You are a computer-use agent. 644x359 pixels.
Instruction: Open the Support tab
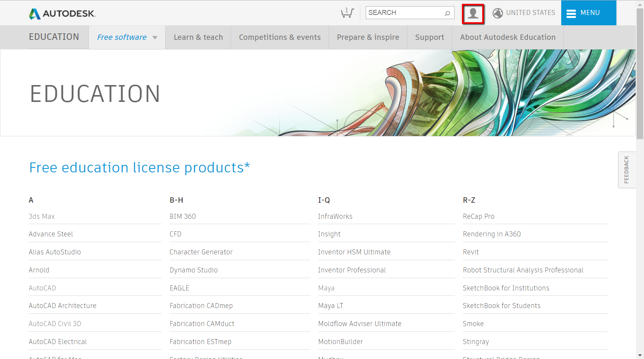point(429,37)
